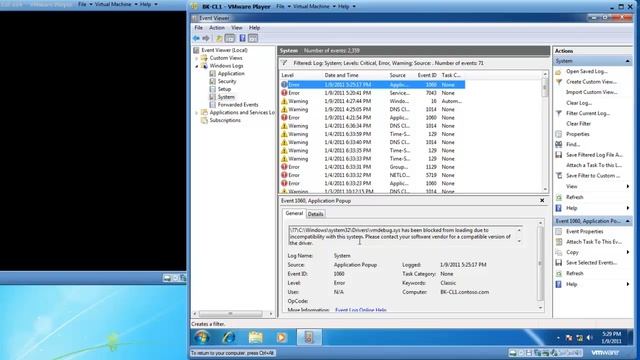Open the Copy submenu in Actions
Viewport: 640px width, 360px height.
pos(572,252)
